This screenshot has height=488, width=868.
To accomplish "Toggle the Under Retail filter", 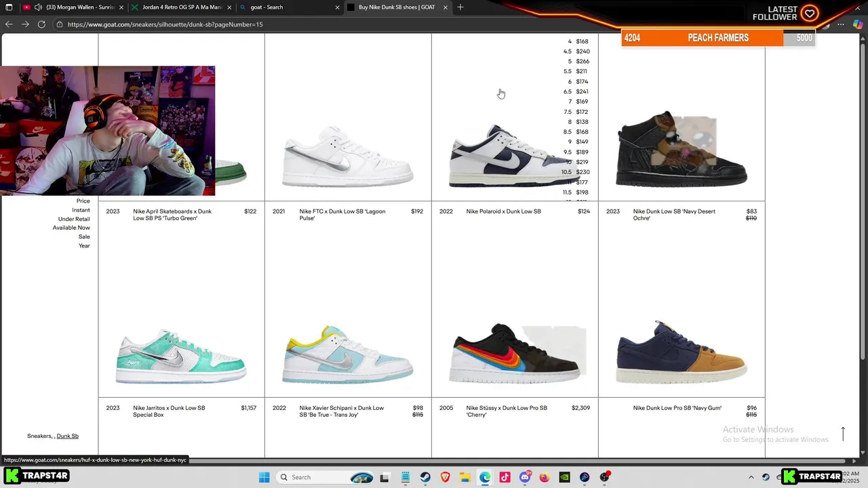I will point(74,219).
